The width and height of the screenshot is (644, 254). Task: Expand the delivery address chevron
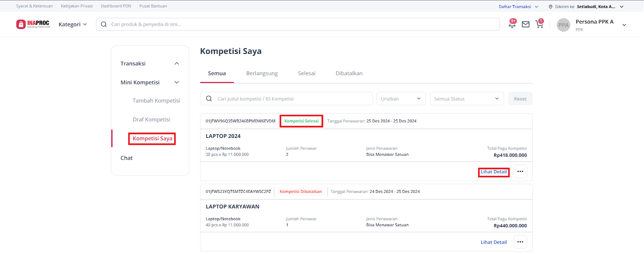point(621,7)
